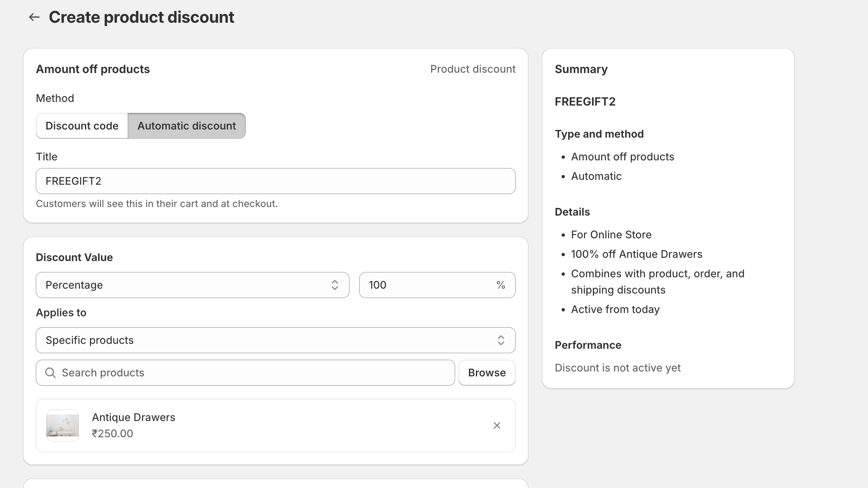
Task: Click the ₹250.00 price under Antique Drawers
Action: pos(113,434)
